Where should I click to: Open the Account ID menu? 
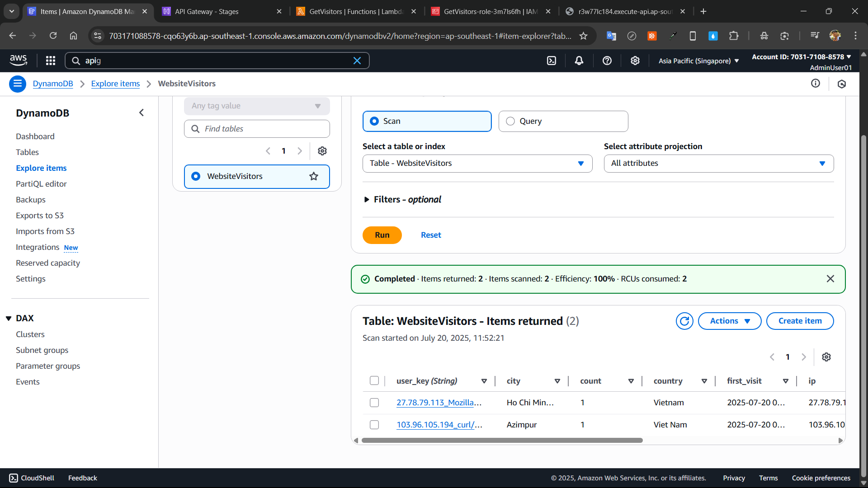coord(802,57)
